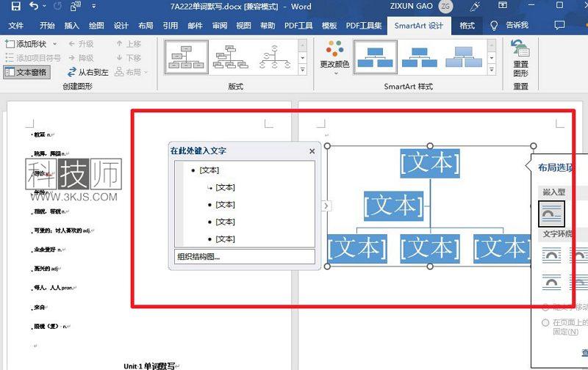Choose the 嵌入型 inline layout option icon
Screen dimensions: 588x370
pos(552,214)
